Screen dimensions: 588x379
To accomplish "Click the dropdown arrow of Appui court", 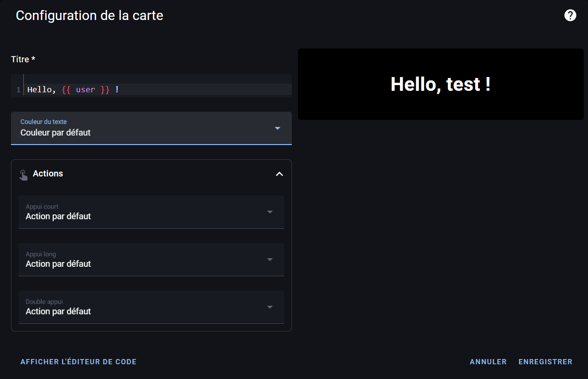I will pyautogui.click(x=270, y=212).
